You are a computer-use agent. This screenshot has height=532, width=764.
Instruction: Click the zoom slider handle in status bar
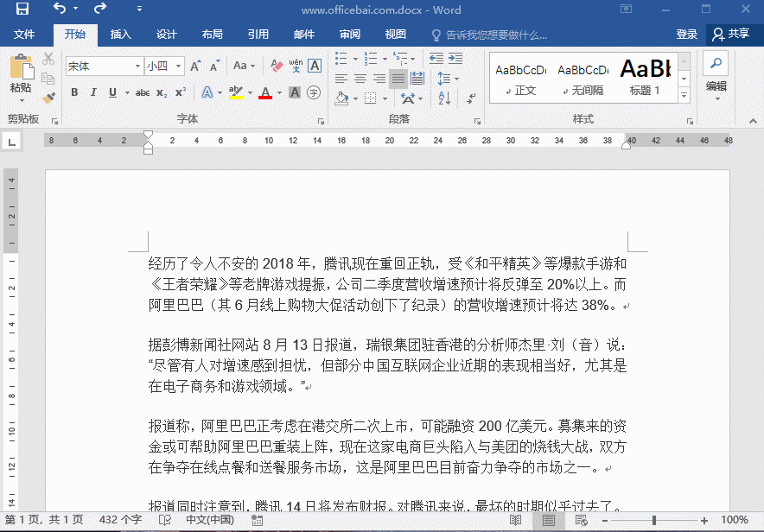(654, 521)
